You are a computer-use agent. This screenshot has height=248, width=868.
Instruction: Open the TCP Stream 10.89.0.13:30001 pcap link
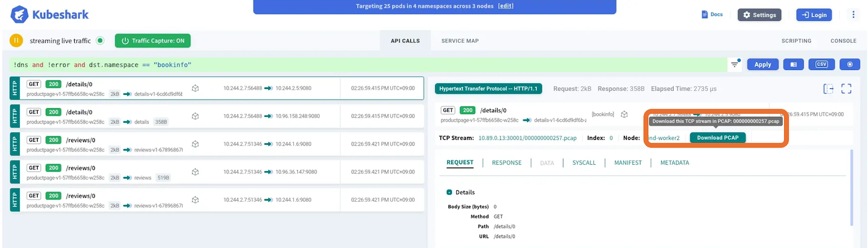(x=527, y=138)
